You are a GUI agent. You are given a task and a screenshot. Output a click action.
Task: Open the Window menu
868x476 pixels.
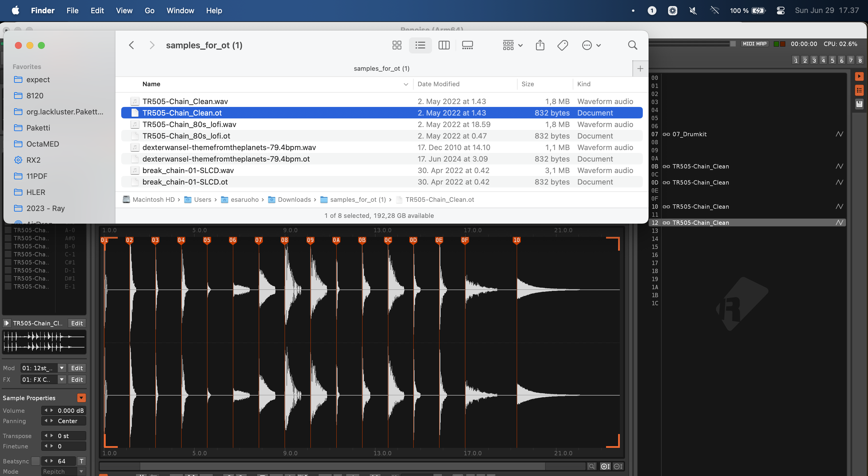tap(180, 10)
